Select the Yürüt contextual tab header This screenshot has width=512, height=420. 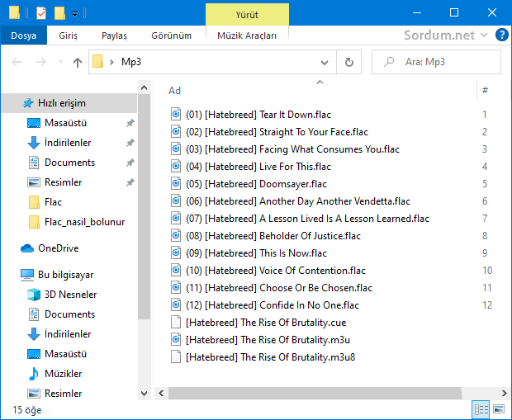point(247,15)
